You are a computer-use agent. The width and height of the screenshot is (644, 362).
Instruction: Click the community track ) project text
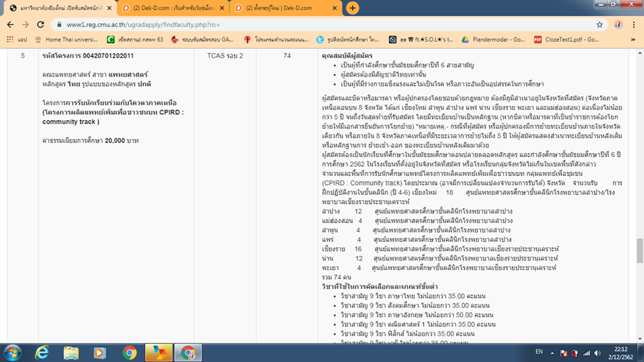pos(70,122)
